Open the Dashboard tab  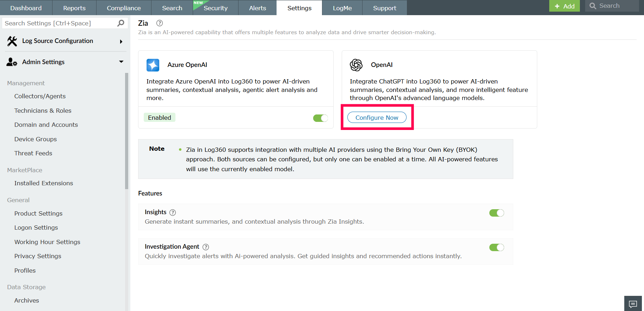pyautogui.click(x=26, y=8)
